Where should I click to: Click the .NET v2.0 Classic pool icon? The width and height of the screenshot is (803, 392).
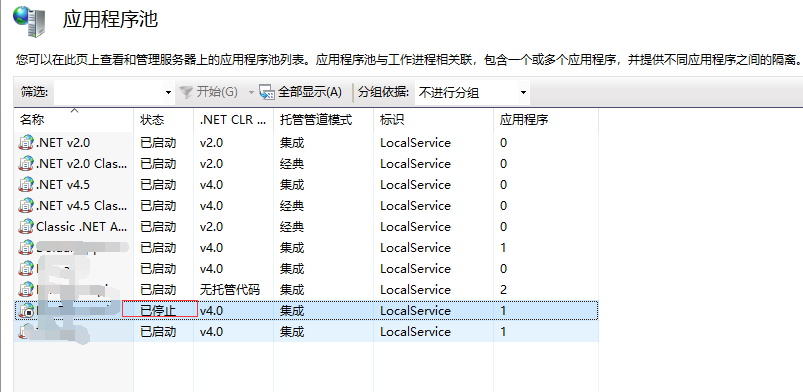[x=26, y=164]
